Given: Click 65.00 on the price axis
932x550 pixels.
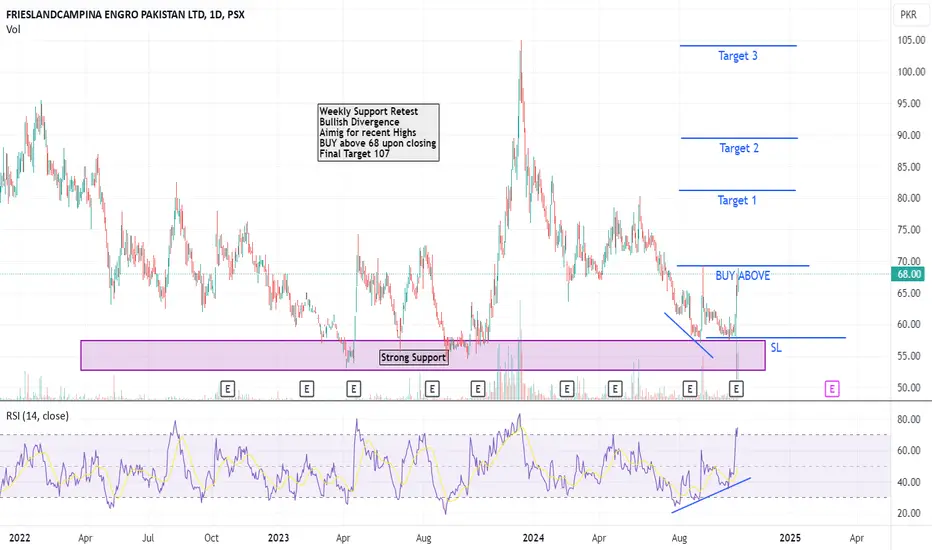Looking at the screenshot, I should [911, 293].
